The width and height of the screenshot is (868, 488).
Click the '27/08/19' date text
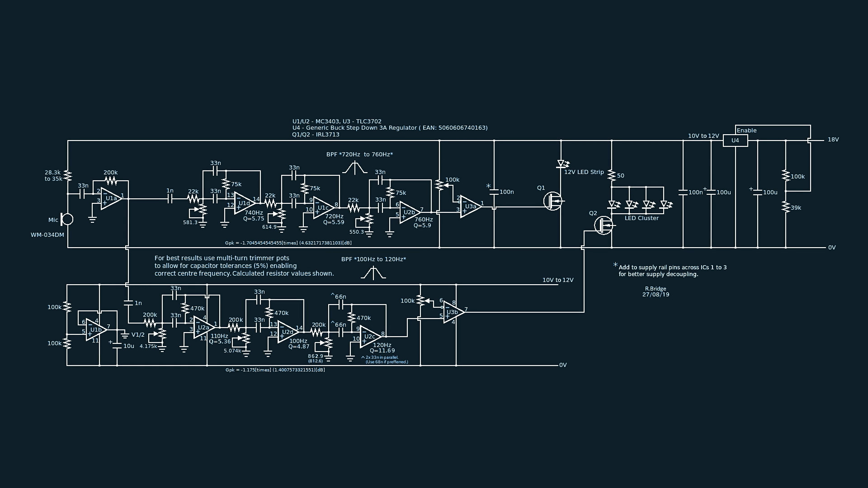coord(656,295)
